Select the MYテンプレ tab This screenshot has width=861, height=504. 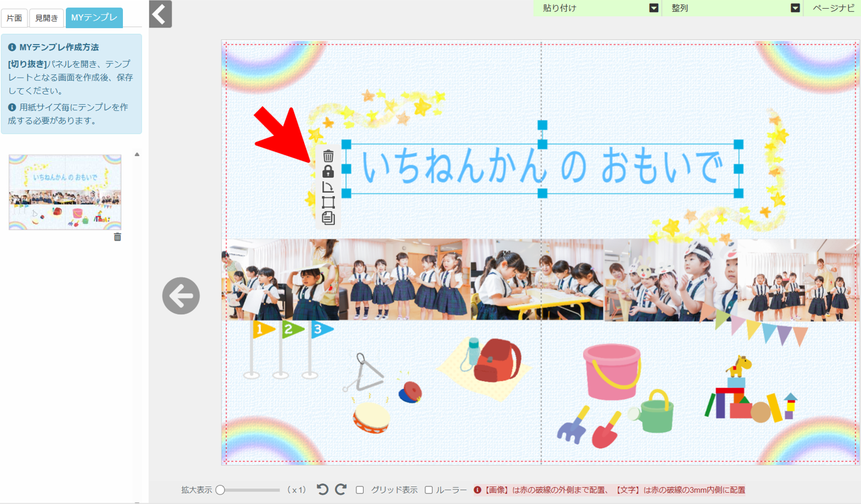click(x=94, y=18)
